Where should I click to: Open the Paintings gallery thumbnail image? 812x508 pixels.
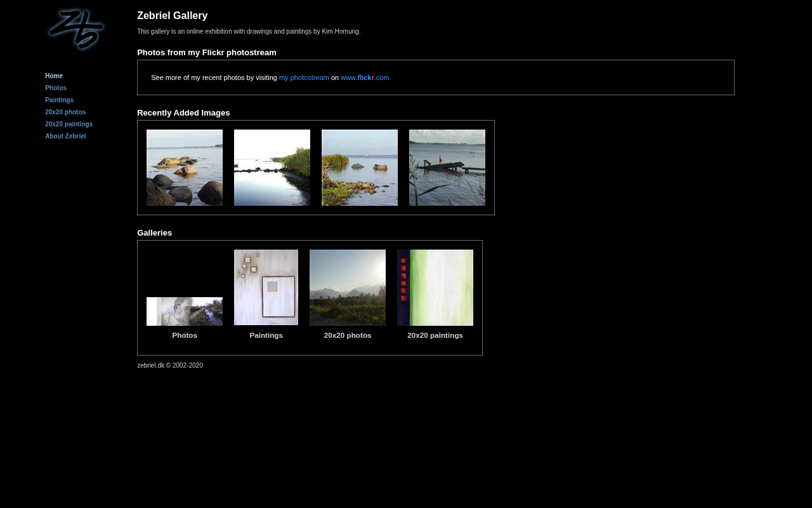tap(266, 288)
